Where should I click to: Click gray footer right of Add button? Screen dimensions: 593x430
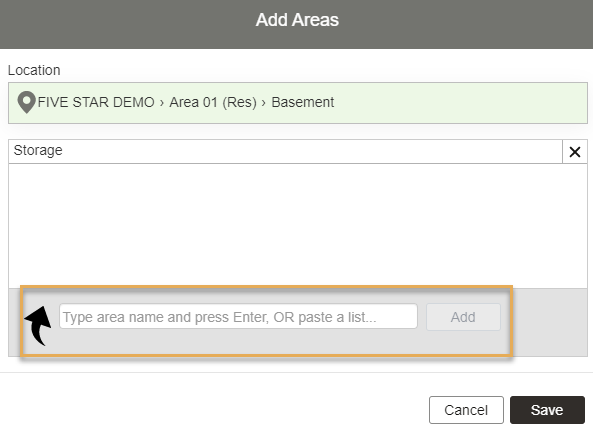point(550,322)
